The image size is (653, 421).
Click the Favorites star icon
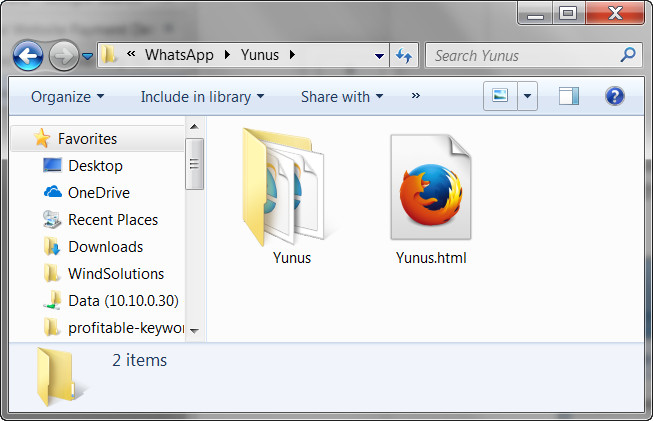pyautogui.click(x=42, y=138)
